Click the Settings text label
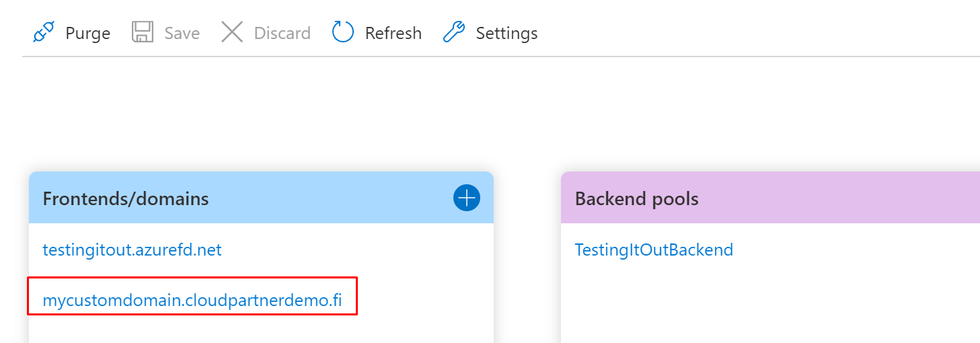This screenshot has height=343, width=980. 506,33
